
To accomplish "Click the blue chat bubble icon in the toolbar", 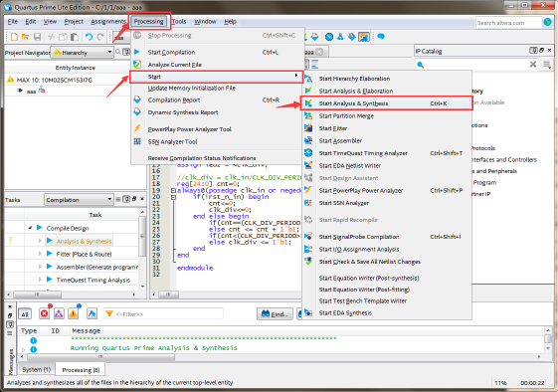I will tap(381, 37).
